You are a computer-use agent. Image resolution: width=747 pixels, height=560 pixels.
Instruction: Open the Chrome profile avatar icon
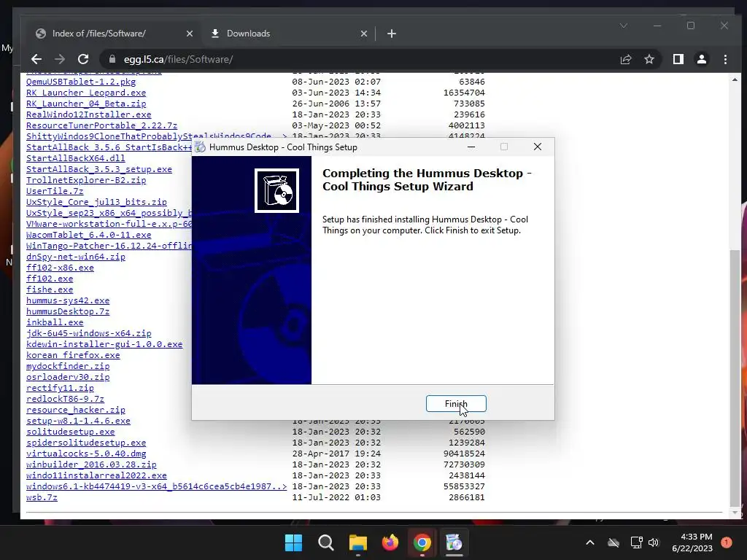702,59
